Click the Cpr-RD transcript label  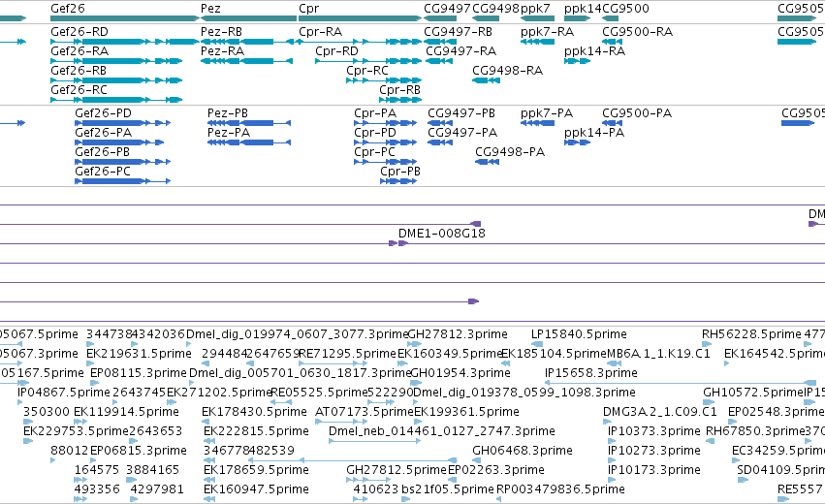[336, 51]
